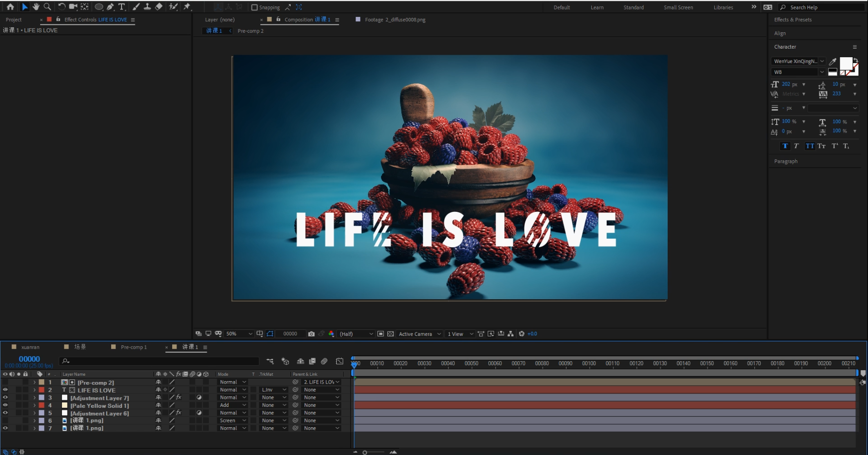Enable frame blending icon in timeline
The width and height of the screenshot is (868, 455).
312,361
